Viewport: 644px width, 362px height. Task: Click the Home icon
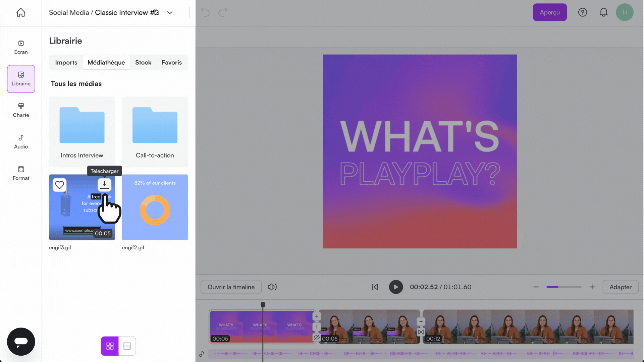[21, 12]
